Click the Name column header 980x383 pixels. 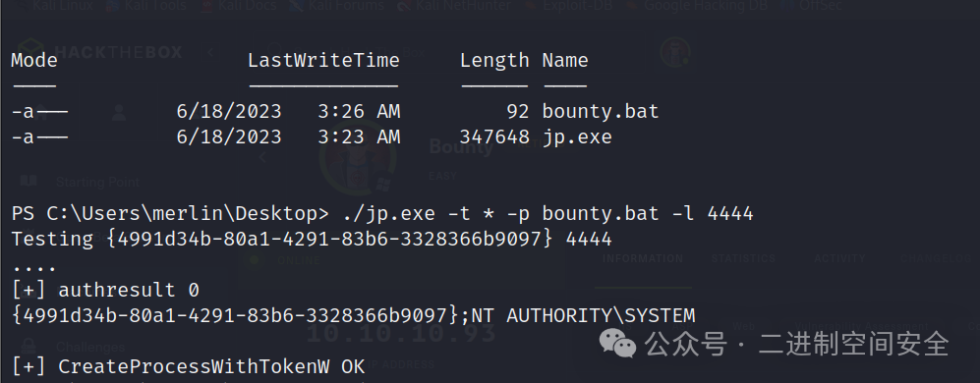[565, 61]
